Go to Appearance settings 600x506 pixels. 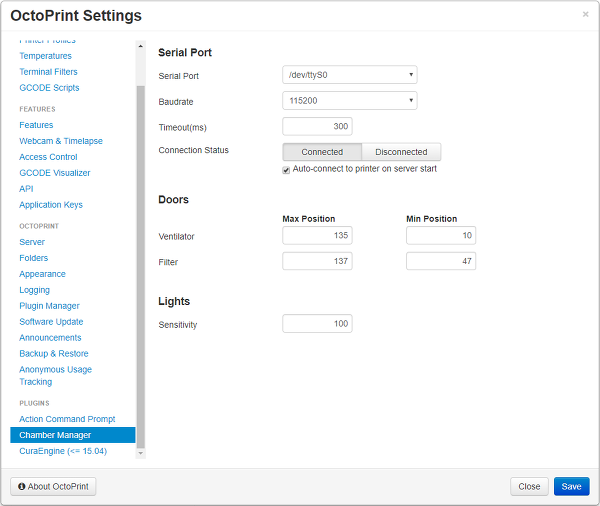pos(42,274)
